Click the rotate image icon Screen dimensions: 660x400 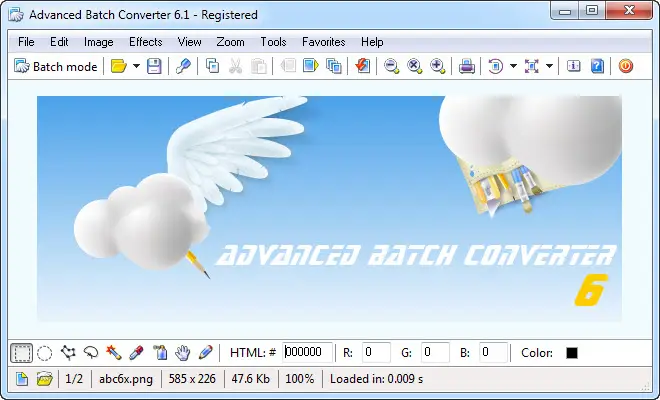[x=495, y=66]
